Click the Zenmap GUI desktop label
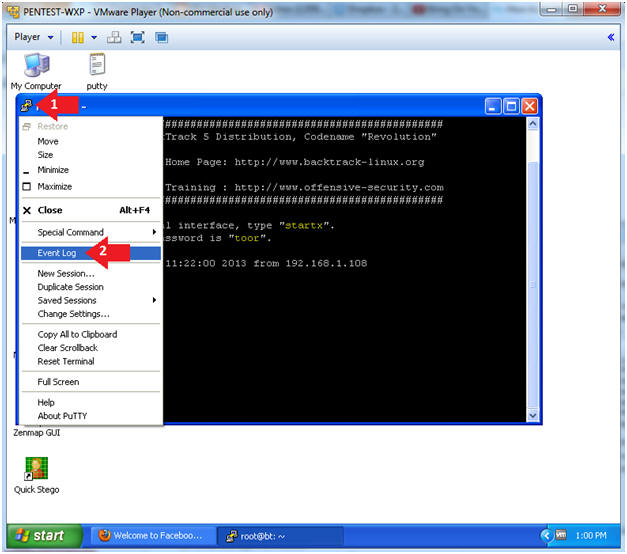 (36, 433)
